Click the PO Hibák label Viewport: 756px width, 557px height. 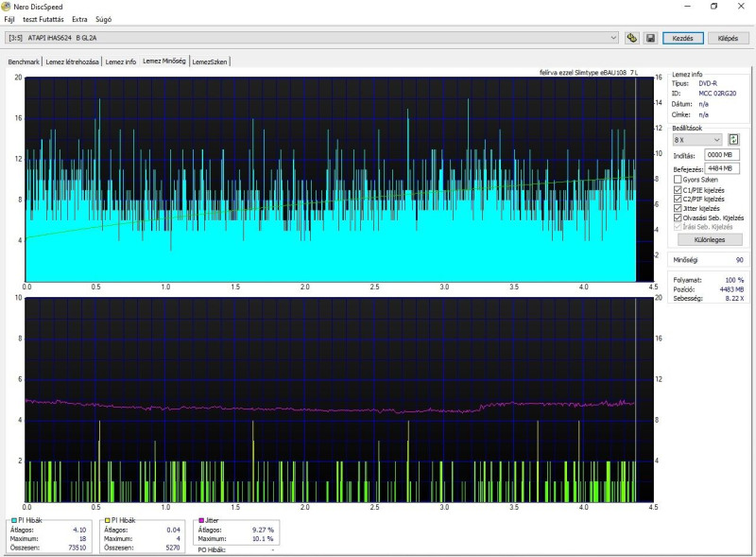coord(212,549)
